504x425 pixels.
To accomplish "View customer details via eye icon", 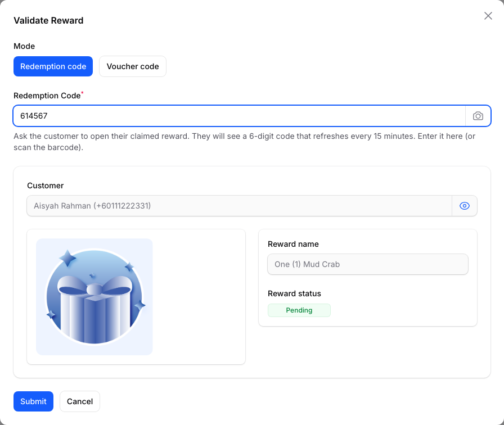I will (x=465, y=206).
